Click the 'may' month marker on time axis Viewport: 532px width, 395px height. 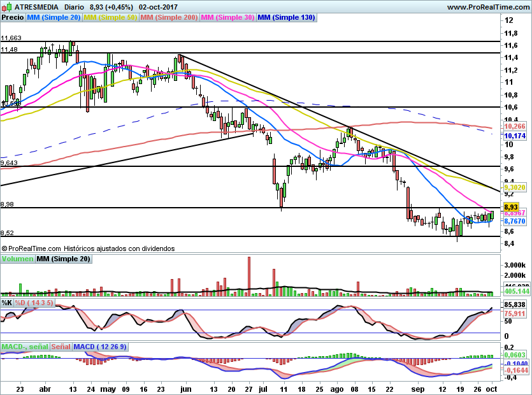(108, 389)
